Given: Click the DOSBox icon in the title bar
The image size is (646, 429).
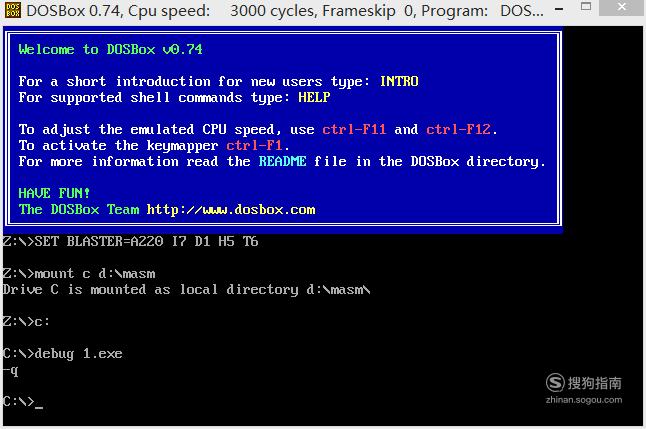Looking at the screenshot, I should (13, 10).
